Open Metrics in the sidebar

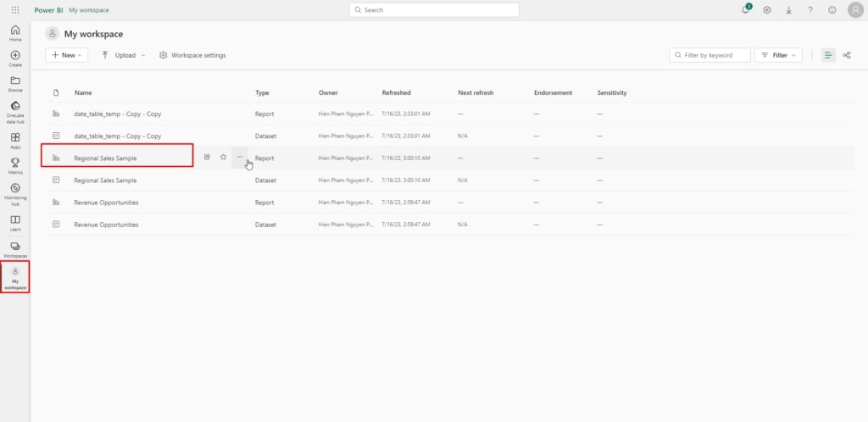[x=15, y=166]
